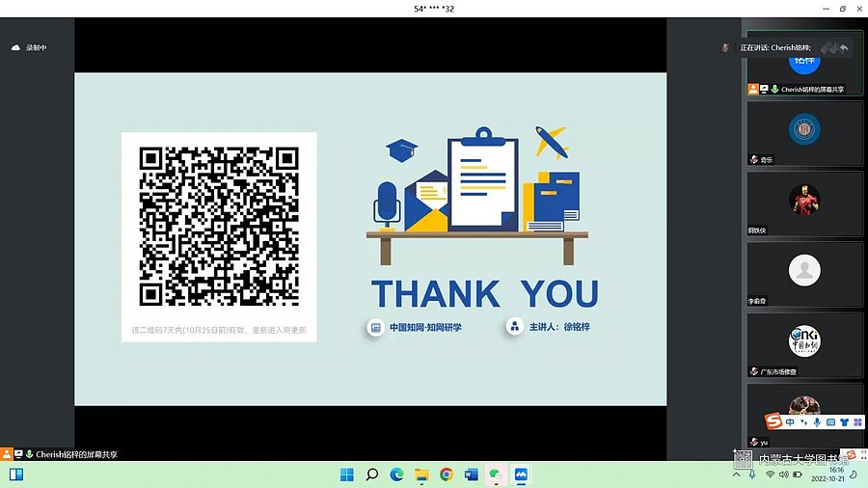Select the CNKI avatar participant tile
Screen dimensions: 868x488
pos(804,345)
